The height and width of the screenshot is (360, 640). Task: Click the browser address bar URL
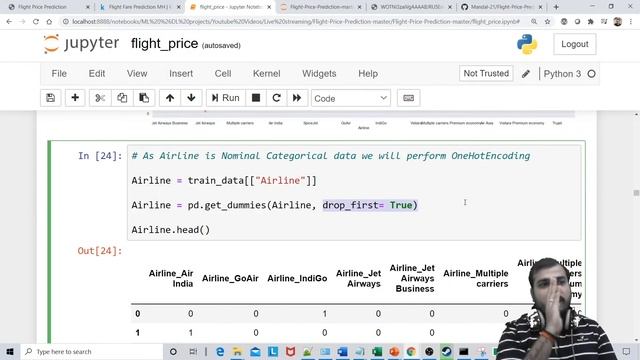[296, 22]
